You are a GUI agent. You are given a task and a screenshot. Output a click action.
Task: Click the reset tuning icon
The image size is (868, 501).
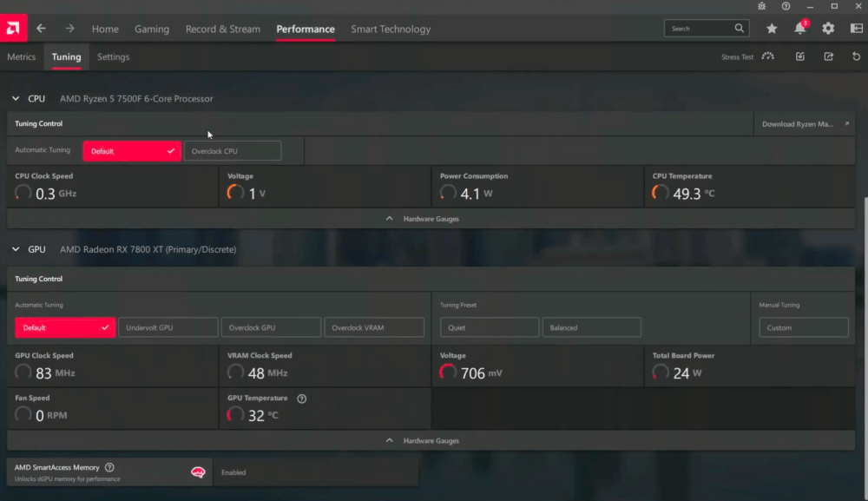[x=857, y=56]
